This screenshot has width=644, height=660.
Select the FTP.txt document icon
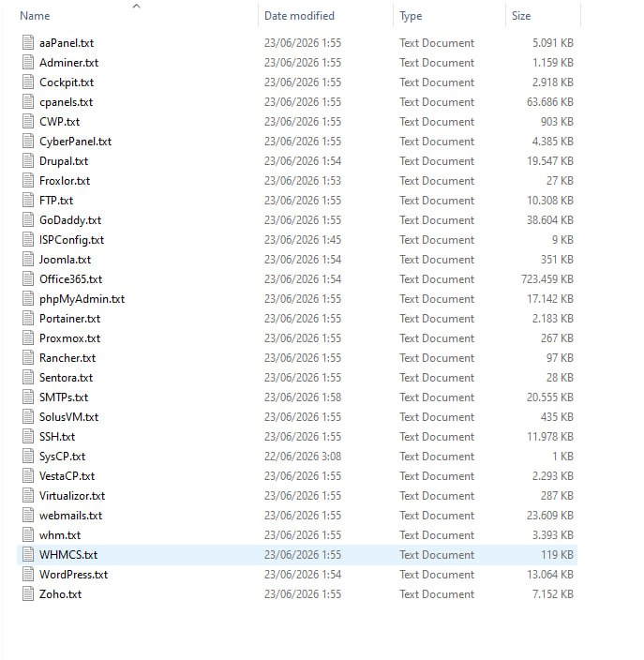(28, 200)
